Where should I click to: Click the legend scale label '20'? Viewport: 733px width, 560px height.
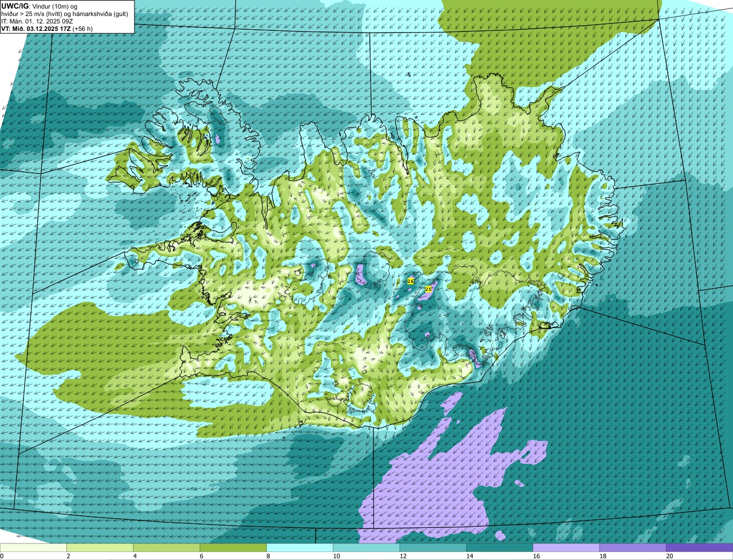[669, 556]
